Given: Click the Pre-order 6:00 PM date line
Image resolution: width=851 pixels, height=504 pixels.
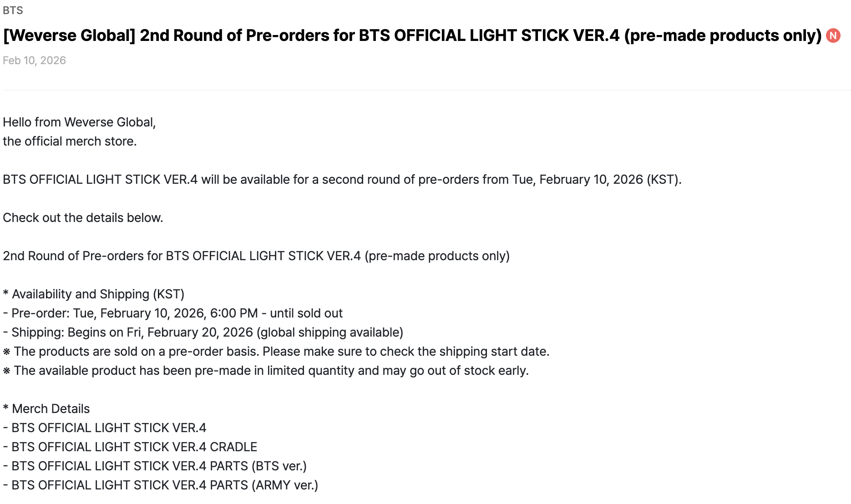Looking at the screenshot, I should 172,313.
